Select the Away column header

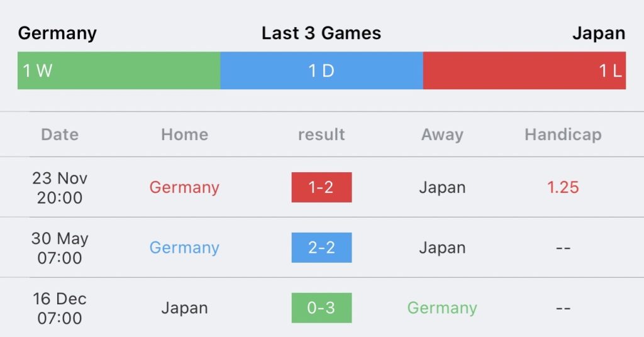pos(442,135)
